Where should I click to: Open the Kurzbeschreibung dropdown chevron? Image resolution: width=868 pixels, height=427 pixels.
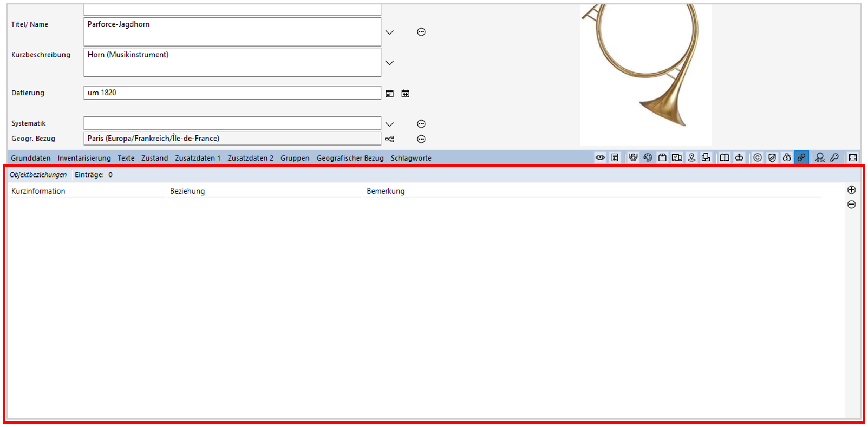(x=389, y=63)
